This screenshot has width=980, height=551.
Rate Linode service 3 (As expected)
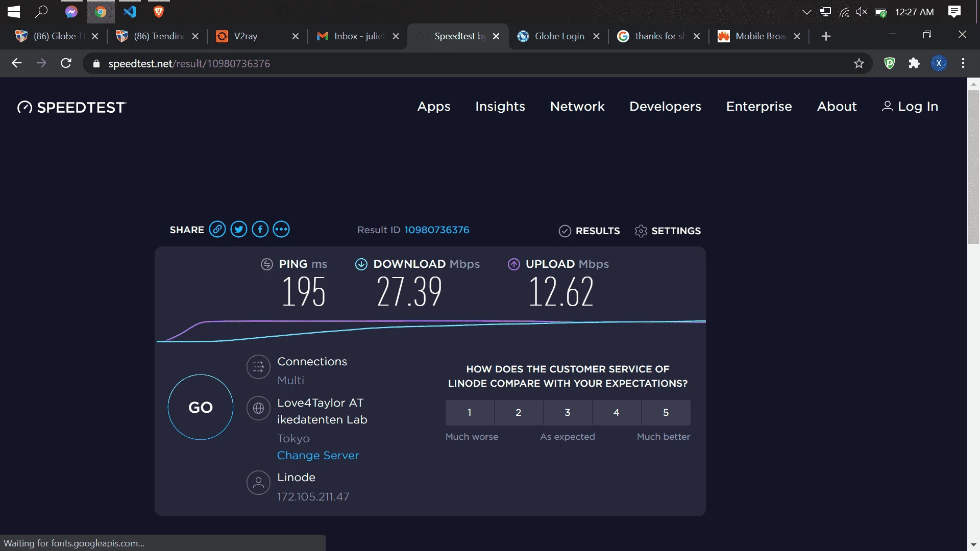coord(568,413)
